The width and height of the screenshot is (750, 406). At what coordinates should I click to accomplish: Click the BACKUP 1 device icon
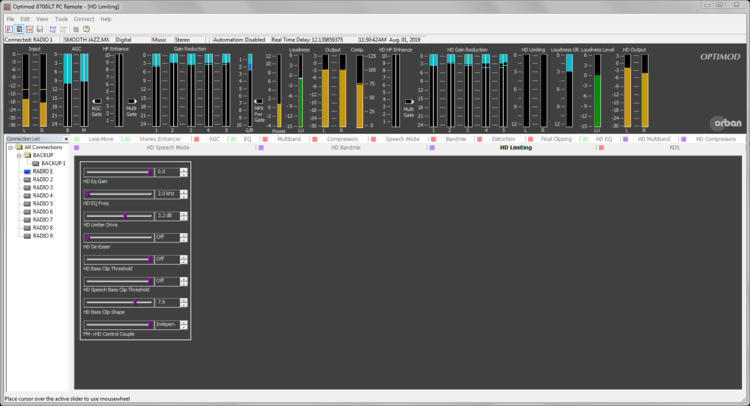tap(35, 163)
